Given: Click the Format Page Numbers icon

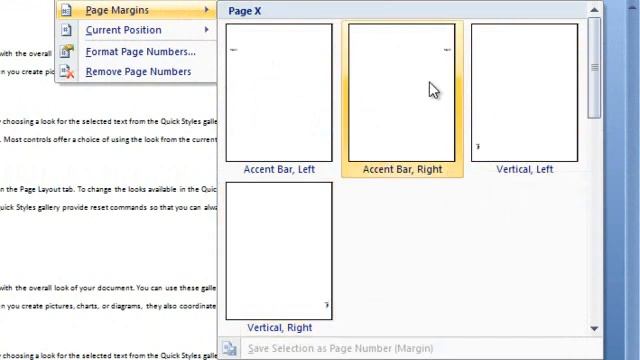Looking at the screenshot, I should click(66, 51).
